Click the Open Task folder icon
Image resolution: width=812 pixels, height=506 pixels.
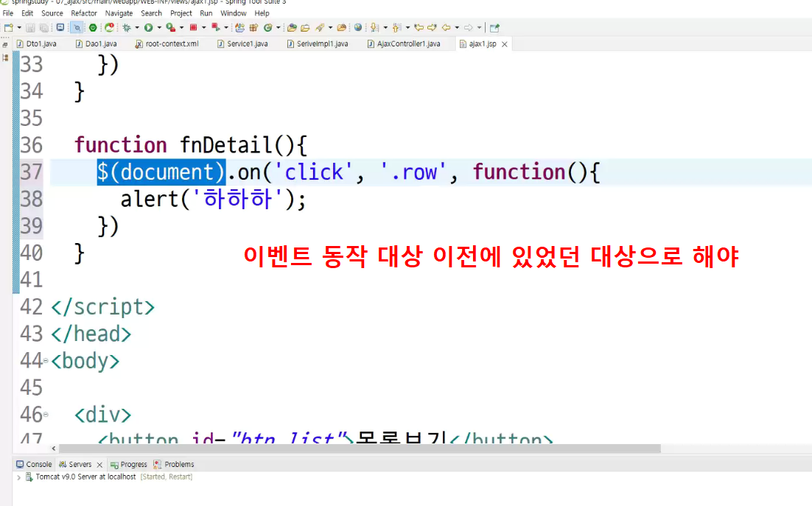click(x=305, y=27)
